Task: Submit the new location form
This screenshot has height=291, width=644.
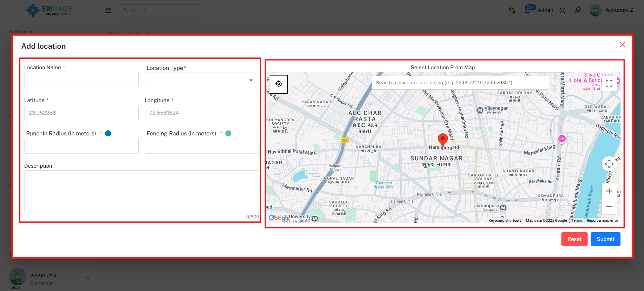Action: click(605, 239)
